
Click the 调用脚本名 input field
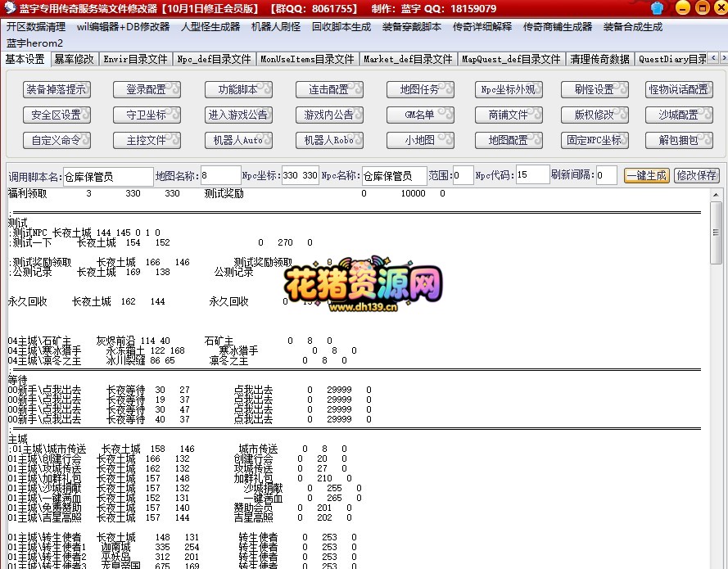pos(108,176)
